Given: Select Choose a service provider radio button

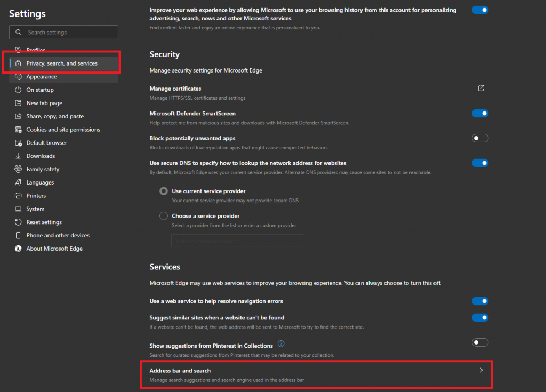Looking at the screenshot, I should (164, 215).
